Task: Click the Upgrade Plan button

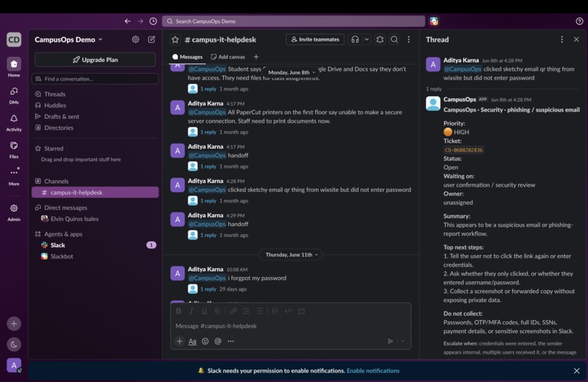Action: pyautogui.click(x=96, y=60)
